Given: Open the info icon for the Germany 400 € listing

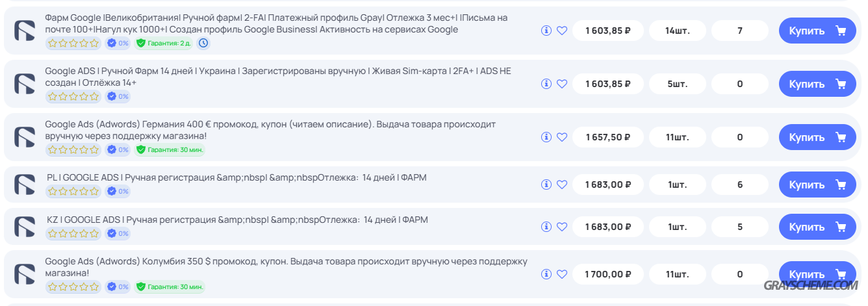Looking at the screenshot, I should (x=546, y=137).
